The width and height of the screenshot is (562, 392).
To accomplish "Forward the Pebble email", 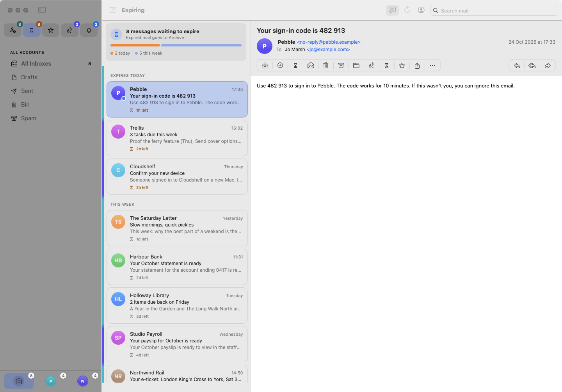I will pos(548,66).
